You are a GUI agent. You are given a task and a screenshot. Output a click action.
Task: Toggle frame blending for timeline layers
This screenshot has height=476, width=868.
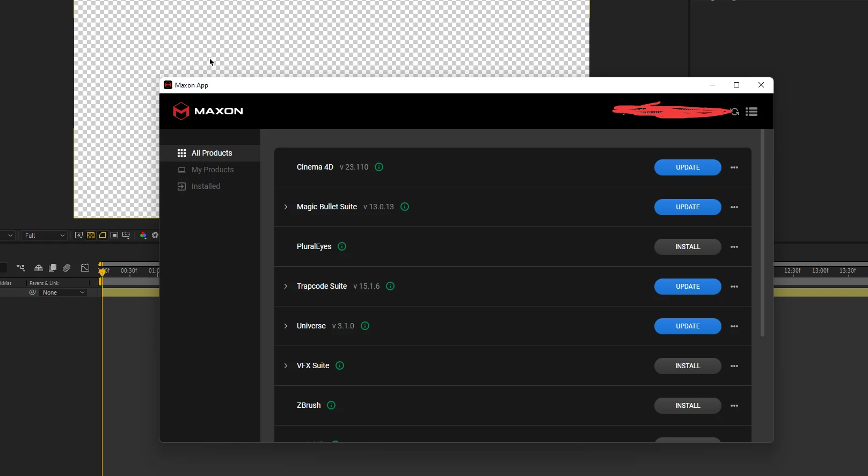click(53, 268)
